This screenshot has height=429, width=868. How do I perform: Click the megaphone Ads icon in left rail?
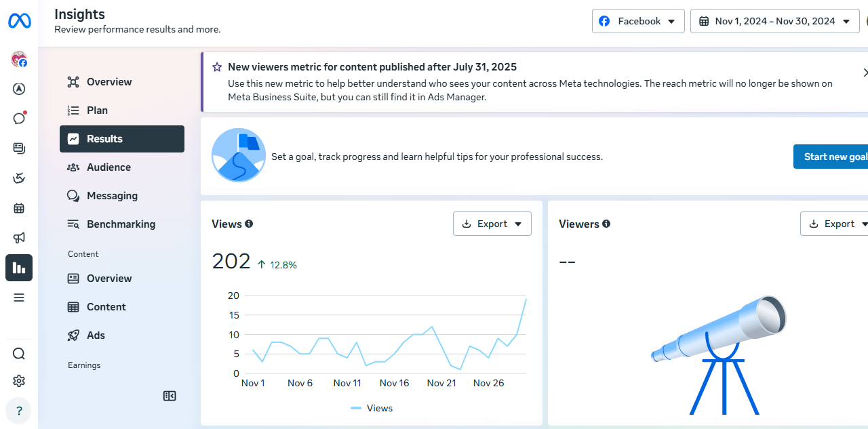[19, 238]
